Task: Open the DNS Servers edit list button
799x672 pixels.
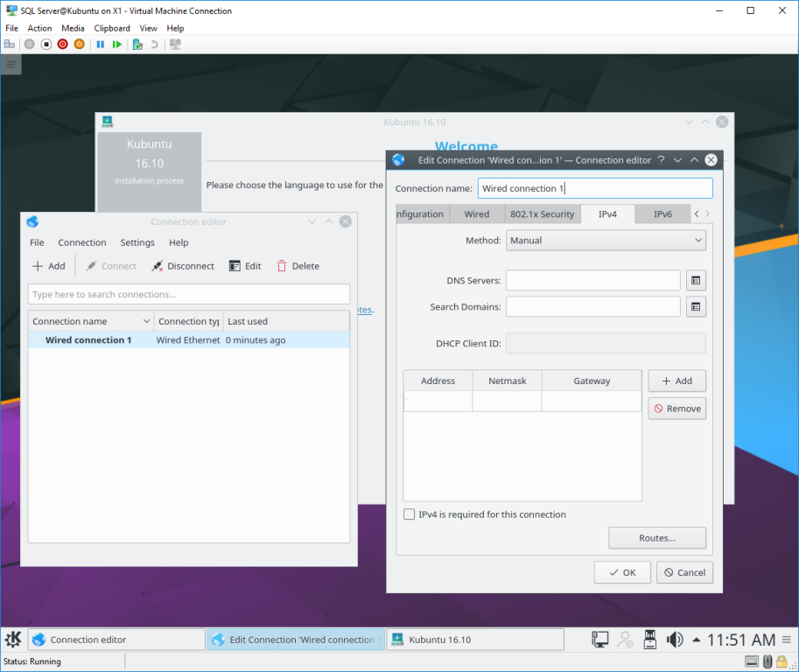Action: (x=696, y=280)
